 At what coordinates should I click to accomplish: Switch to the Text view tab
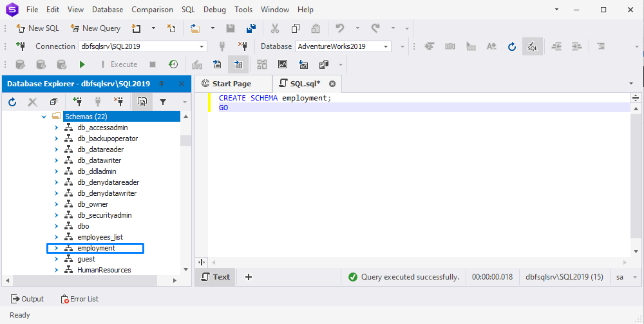coord(216,277)
